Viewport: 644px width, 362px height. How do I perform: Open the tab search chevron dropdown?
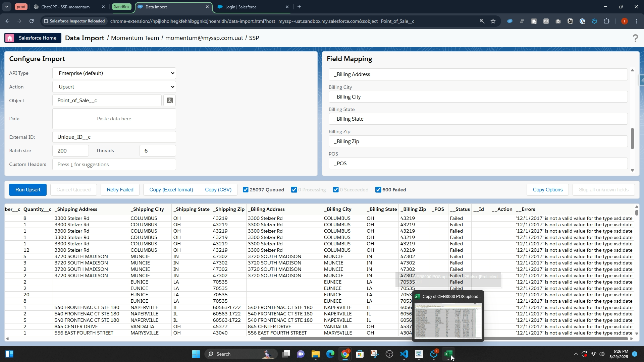click(6, 7)
